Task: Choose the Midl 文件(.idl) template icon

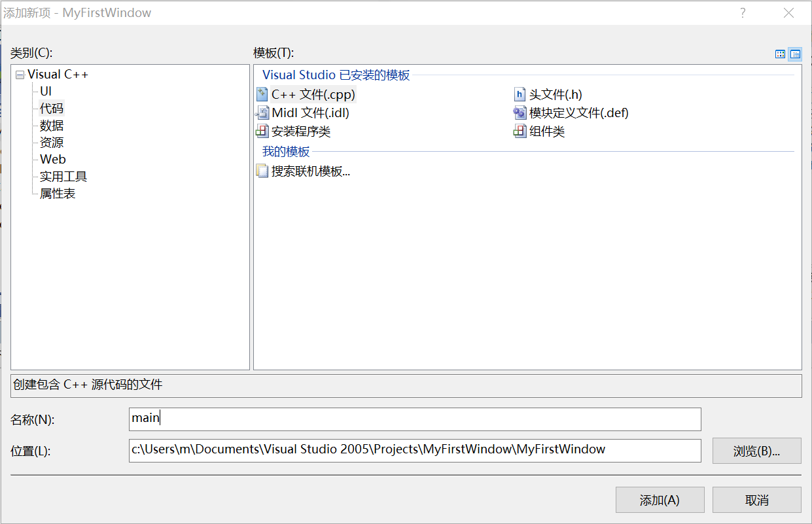Action: point(262,113)
